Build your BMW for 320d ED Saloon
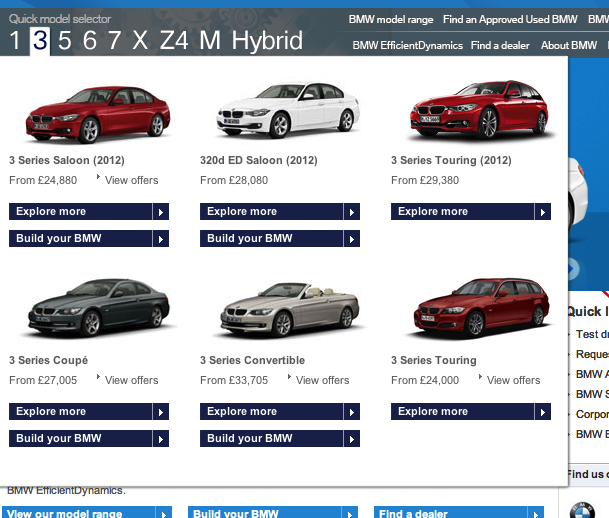Image resolution: width=609 pixels, height=518 pixels. 280,238
